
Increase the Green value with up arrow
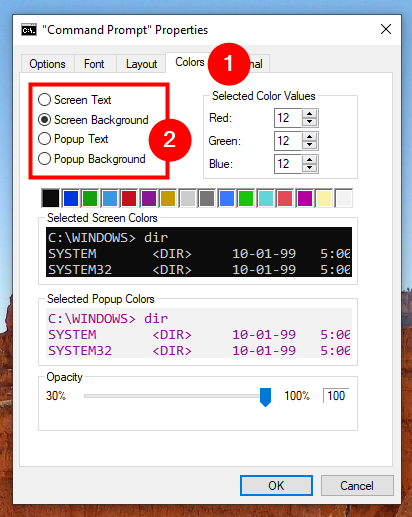click(x=310, y=136)
